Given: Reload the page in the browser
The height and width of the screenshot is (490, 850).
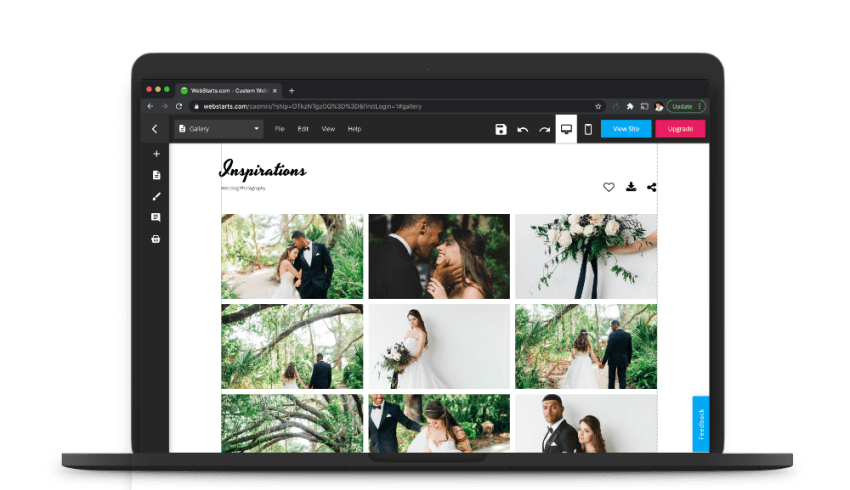Looking at the screenshot, I should pos(179,106).
